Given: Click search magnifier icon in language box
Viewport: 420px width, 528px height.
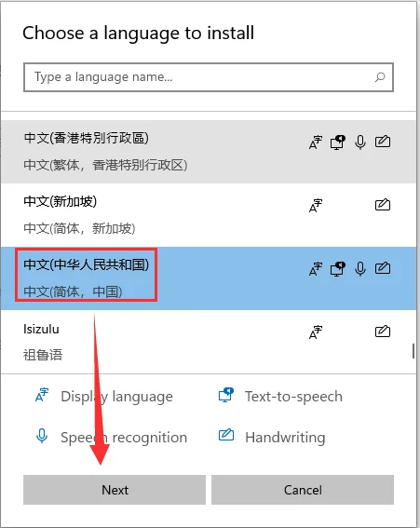Looking at the screenshot, I should [x=380, y=77].
